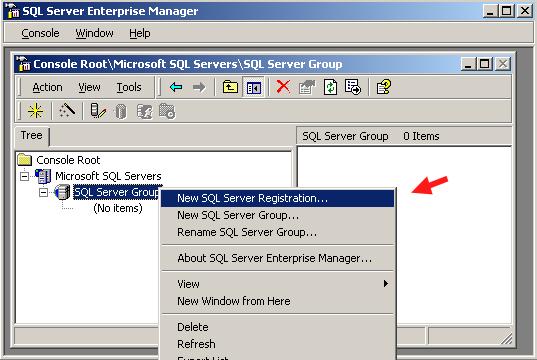Choose About SQL Server Enterprise Manager

tap(278, 258)
